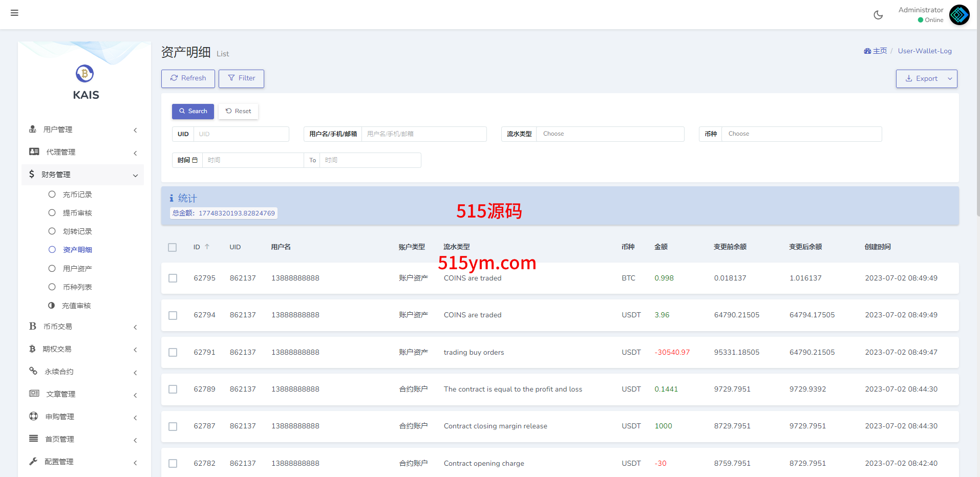Expand the 用户管理 sidebar menu
The height and width of the screenshot is (477, 980).
(83, 129)
